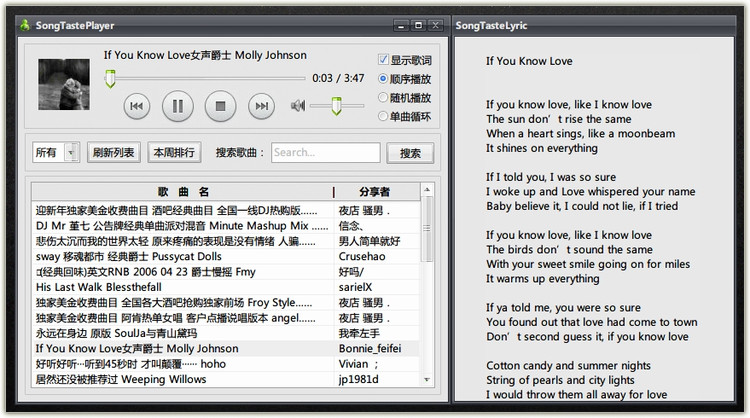Select the 顺序播放 sequential play option
This screenshot has width=750, height=418.
pyautogui.click(x=383, y=78)
